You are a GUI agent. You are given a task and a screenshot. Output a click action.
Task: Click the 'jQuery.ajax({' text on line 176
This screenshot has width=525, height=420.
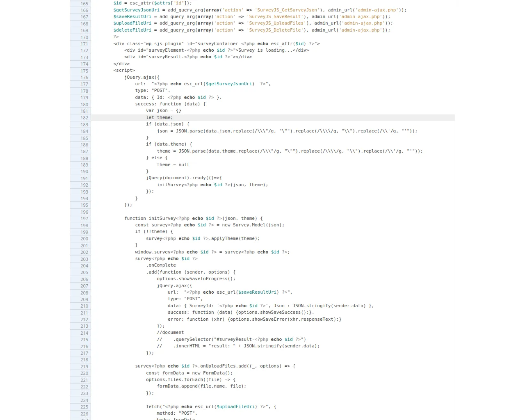(142, 77)
